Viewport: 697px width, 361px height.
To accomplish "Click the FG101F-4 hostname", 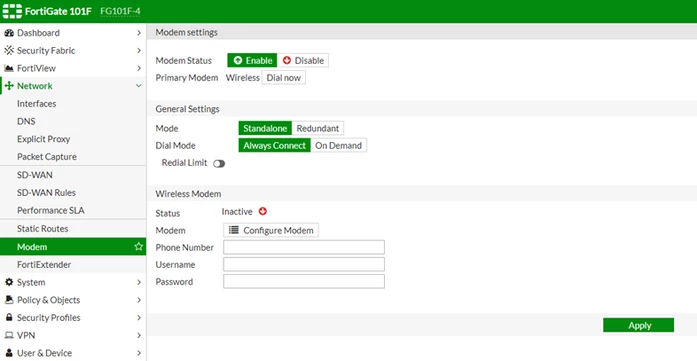I will (120, 11).
